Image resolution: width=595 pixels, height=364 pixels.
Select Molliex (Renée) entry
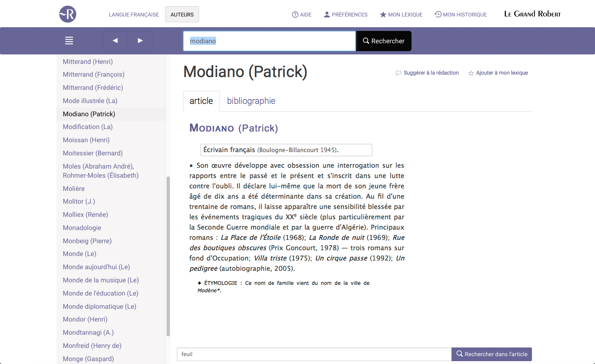coord(85,214)
